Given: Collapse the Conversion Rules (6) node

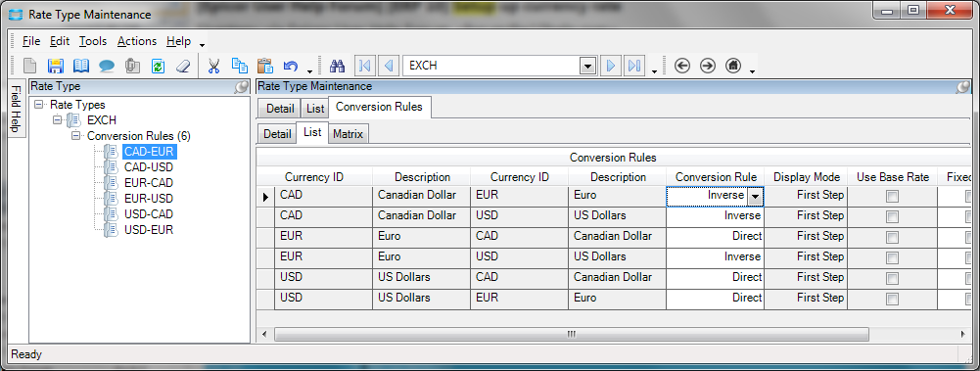Looking at the screenshot, I should click(76, 135).
